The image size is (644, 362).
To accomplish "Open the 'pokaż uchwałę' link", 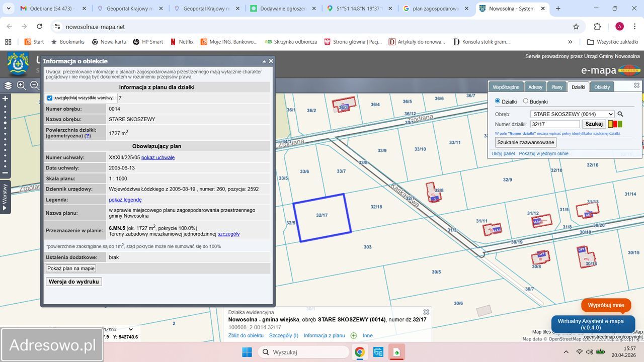I will [158, 157].
